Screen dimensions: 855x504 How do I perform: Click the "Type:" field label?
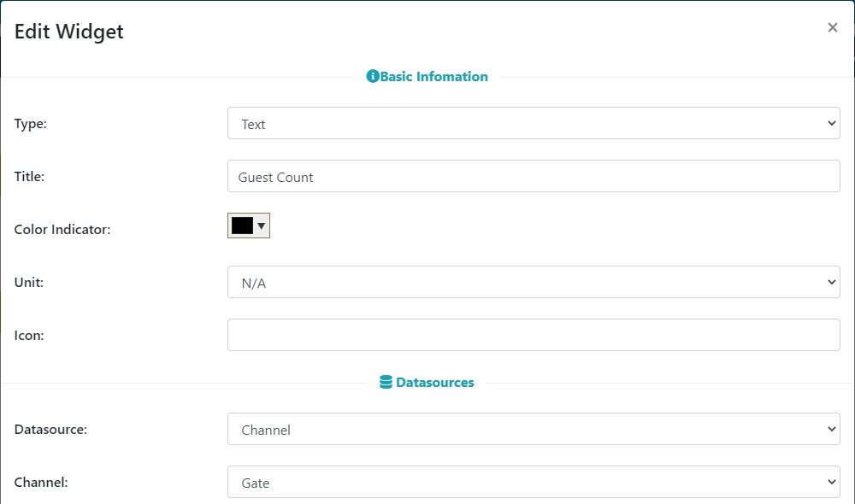pos(31,124)
